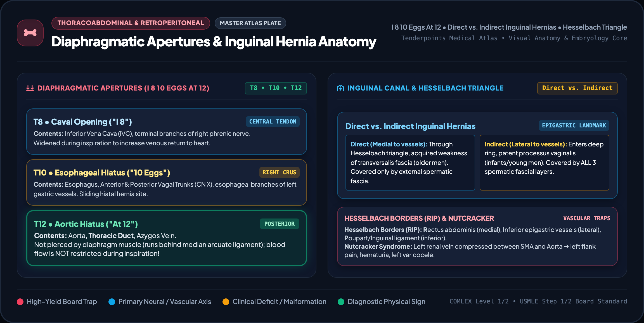Open the T12 Aortic Hiatus card title
Screen dimensions: 644x323
[x=86, y=224]
